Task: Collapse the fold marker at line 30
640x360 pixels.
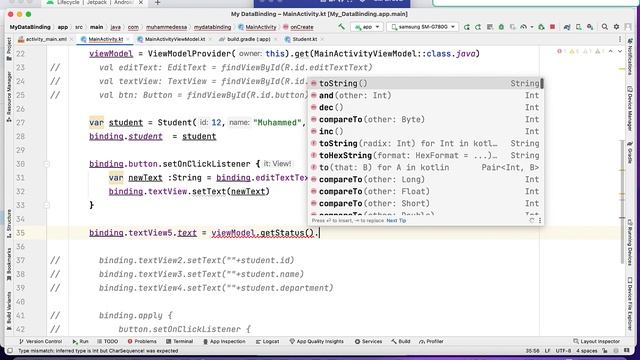Action: [x=47, y=164]
